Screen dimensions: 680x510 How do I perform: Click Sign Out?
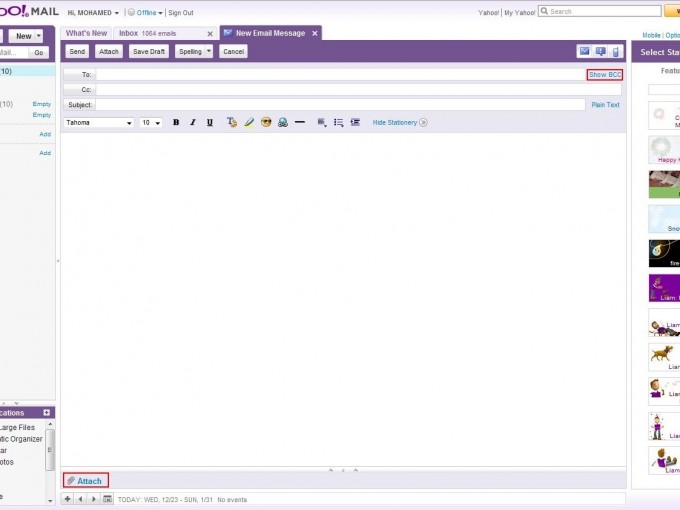(x=181, y=13)
